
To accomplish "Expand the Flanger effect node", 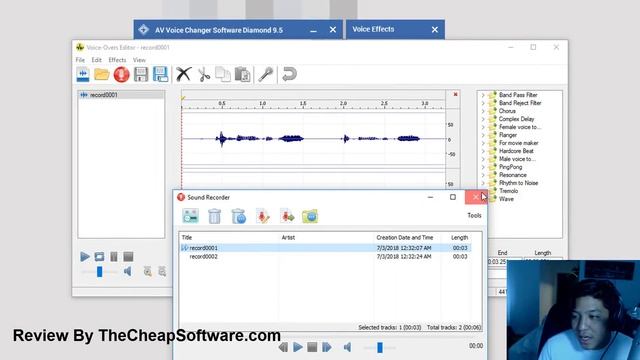I will click(483, 135).
